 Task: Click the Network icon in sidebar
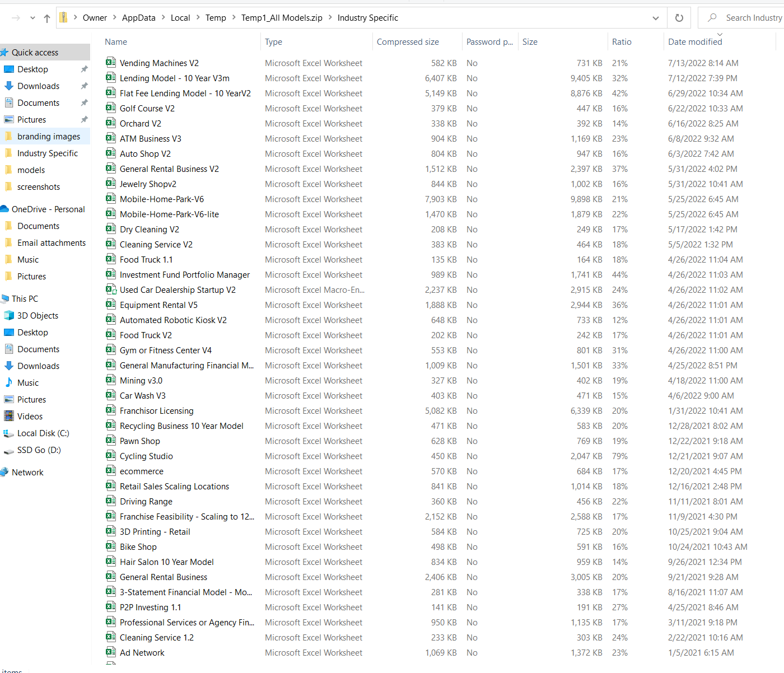pyautogui.click(x=5, y=472)
